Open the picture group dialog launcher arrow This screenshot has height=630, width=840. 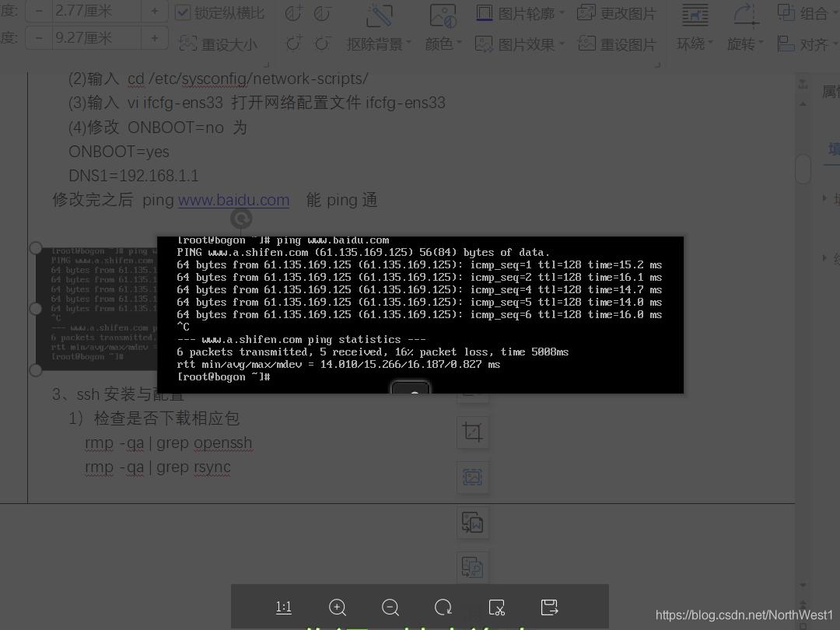click(x=657, y=65)
